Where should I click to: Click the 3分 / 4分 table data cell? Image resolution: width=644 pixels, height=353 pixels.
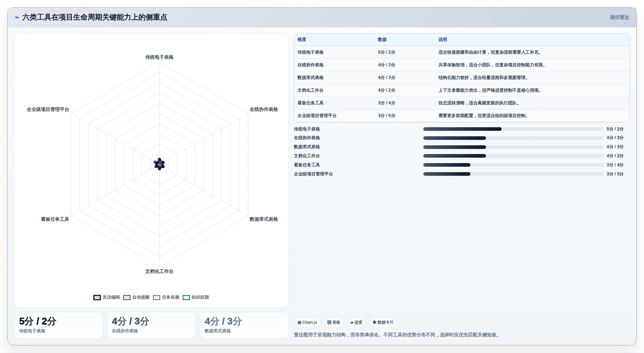(387, 103)
